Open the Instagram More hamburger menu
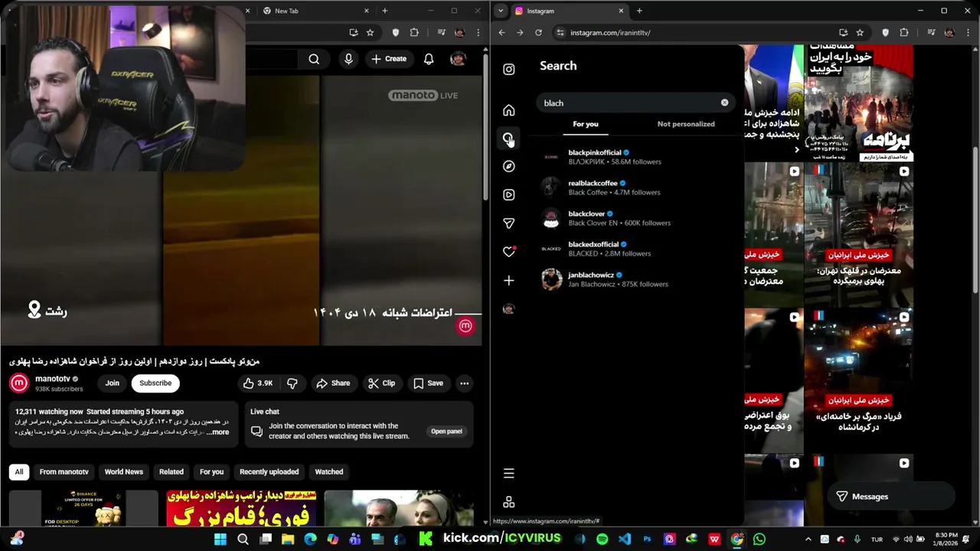This screenshot has width=980, height=551. coord(508,473)
